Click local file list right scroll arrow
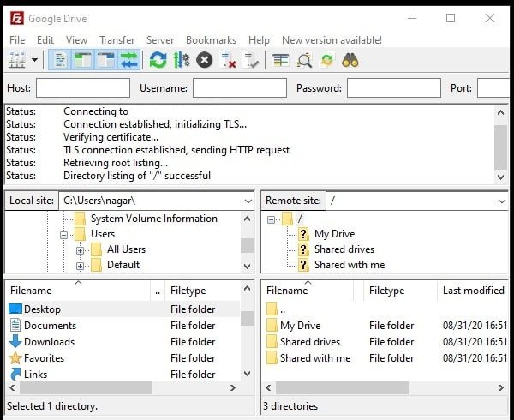Screen dimensions: 514x420 tap(233, 388)
